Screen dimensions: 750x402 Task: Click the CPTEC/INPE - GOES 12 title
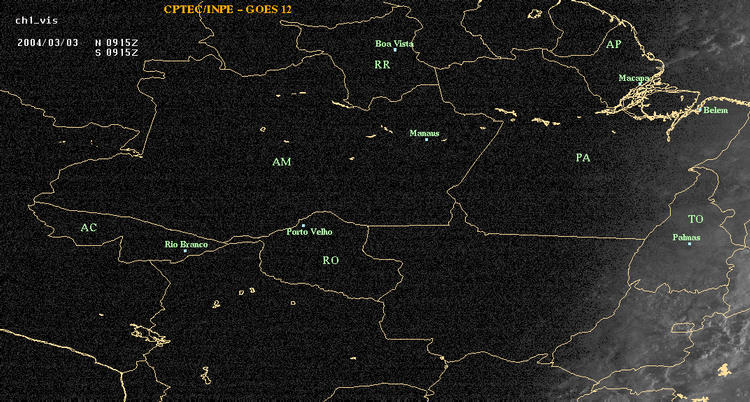[227, 10]
